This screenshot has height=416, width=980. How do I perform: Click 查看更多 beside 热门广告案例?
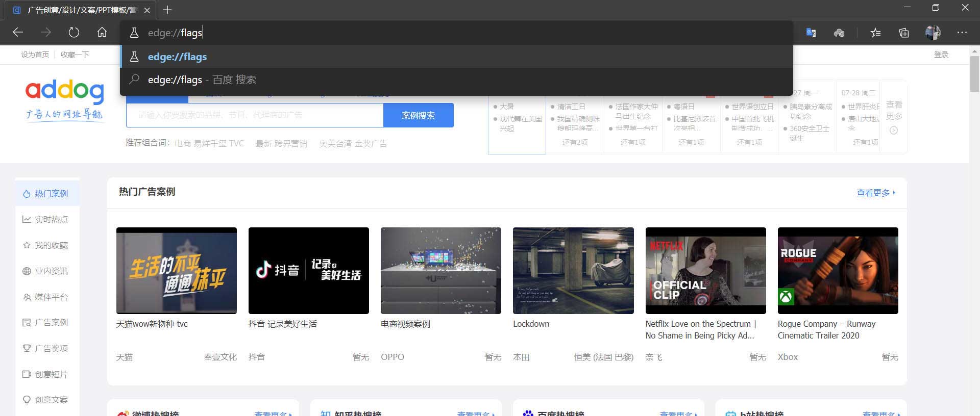click(875, 193)
